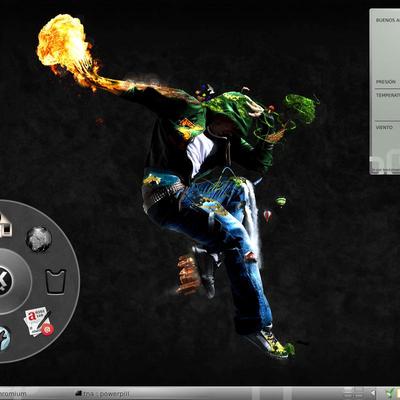The height and width of the screenshot is (400, 400).
Task: Click the terminal icon beside powerpill entry
Action: (78, 394)
